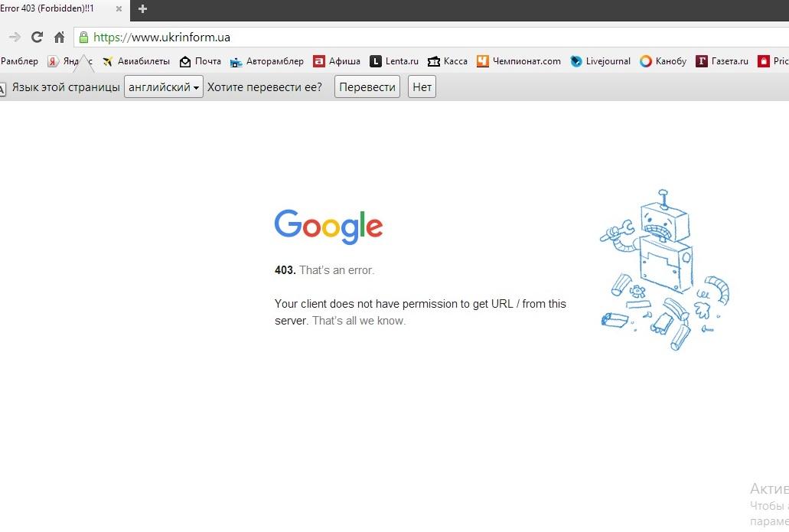789x532 pixels.
Task: Open a new tab with plus button
Action: (x=142, y=9)
